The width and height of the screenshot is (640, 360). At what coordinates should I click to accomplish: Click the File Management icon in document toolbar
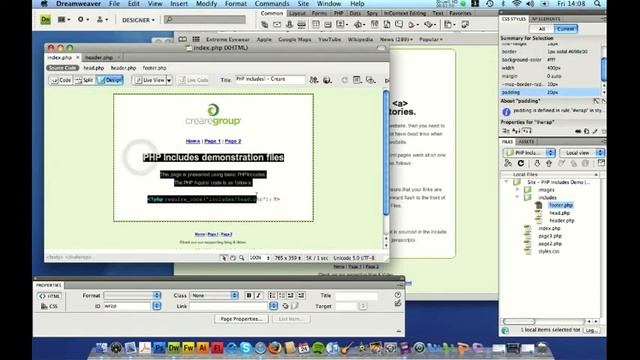(313, 80)
